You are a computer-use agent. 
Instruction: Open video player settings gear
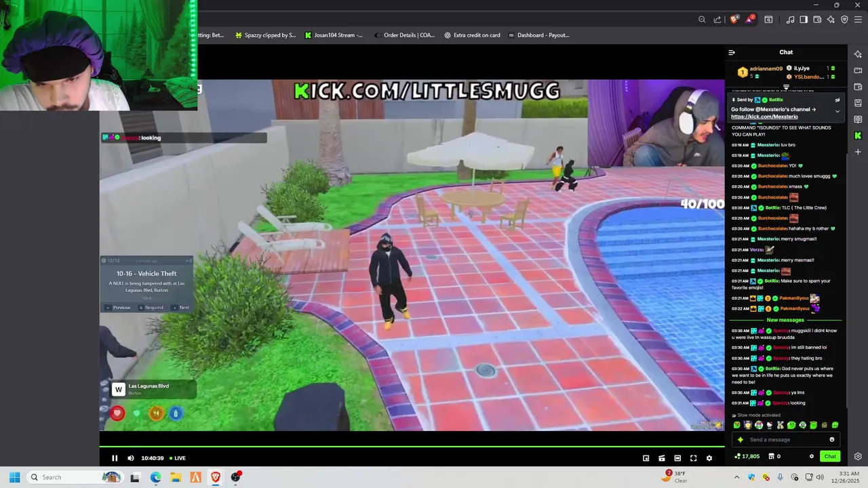[x=709, y=458]
